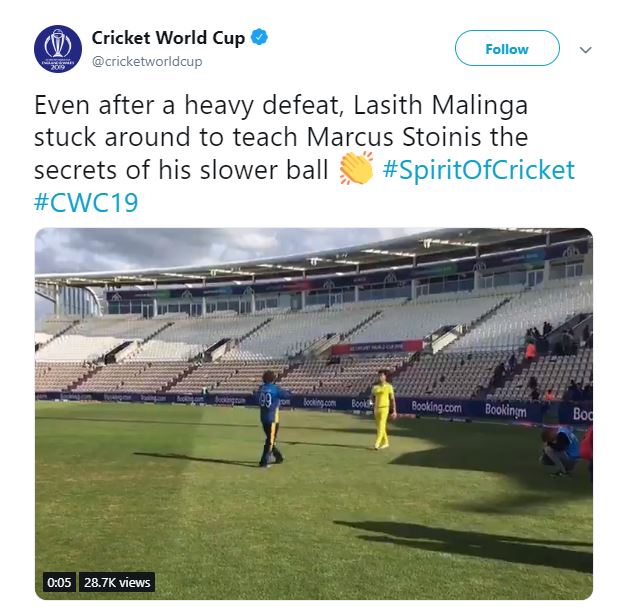Screen dimensions: 623x615
Task: Expand the tweet options chevron
Action: [587, 49]
